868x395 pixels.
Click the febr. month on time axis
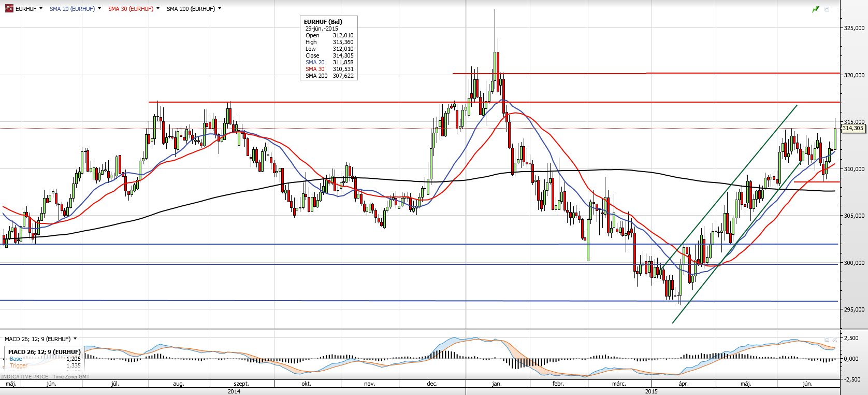click(x=558, y=384)
